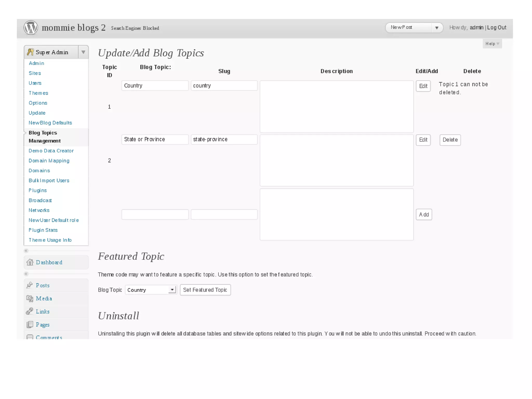This screenshot has width=532, height=399.
Task: Open the Domain Mapping menu item
Action: (x=49, y=161)
